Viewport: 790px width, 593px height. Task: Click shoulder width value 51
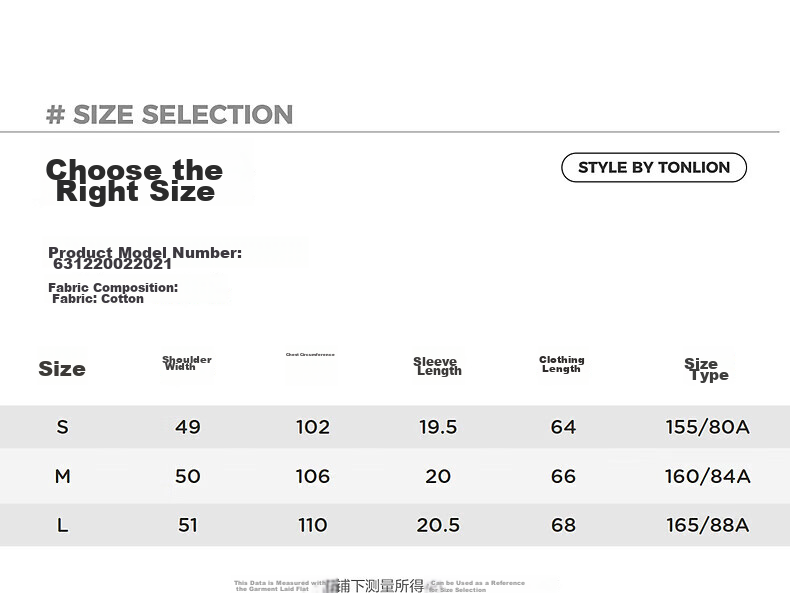click(x=187, y=525)
